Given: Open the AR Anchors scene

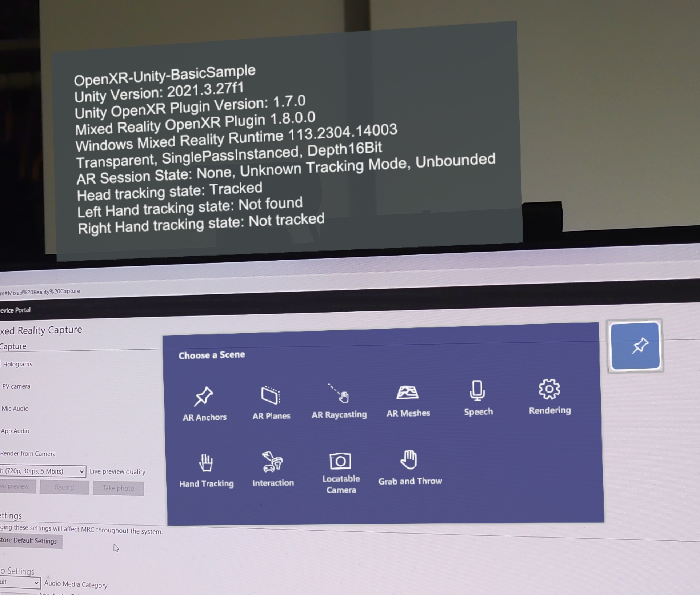Looking at the screenshot, I should (204, 404).
